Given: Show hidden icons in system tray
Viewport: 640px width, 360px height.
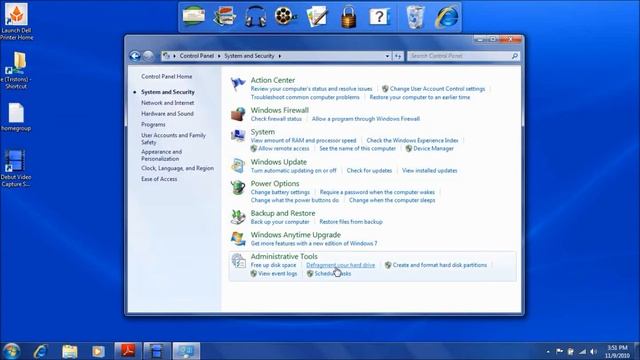Looking at the screenshot, I should 548,351.
